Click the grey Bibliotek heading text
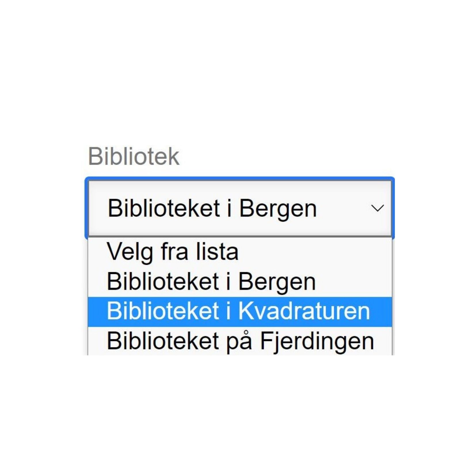476x476 pixels. 134,156
